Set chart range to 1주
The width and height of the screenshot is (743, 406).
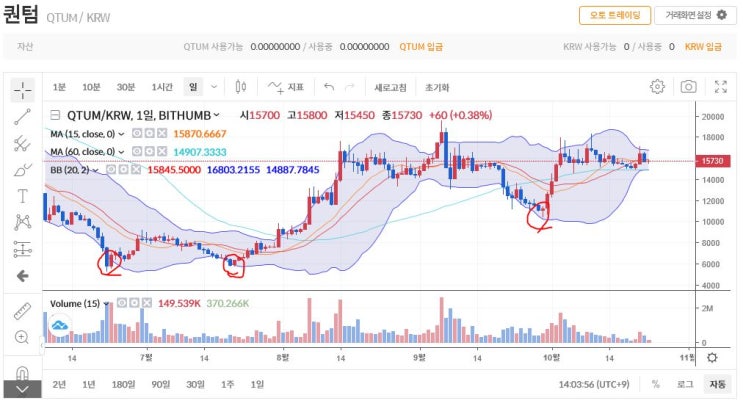click(227, 384)
